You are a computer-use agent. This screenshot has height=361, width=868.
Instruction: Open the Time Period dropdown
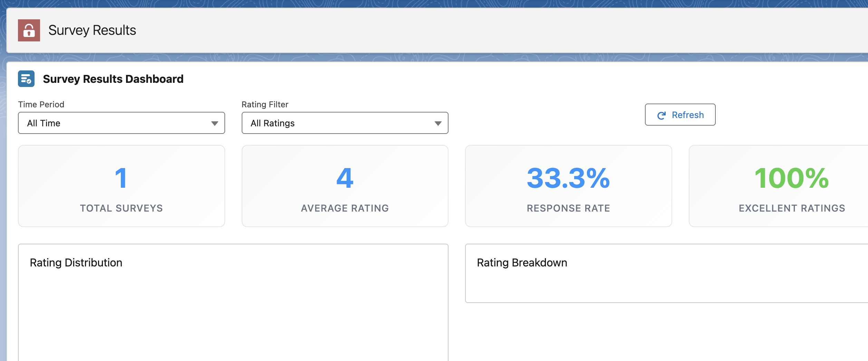click(122, 123)
